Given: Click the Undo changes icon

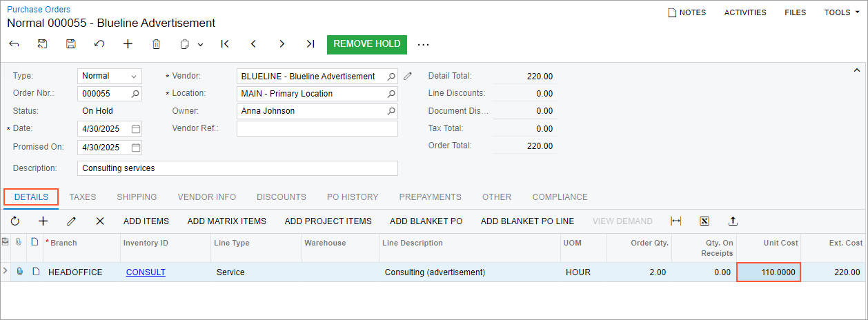Looking at the screenshot, I should pyautogui.click(x=99, y=44).
